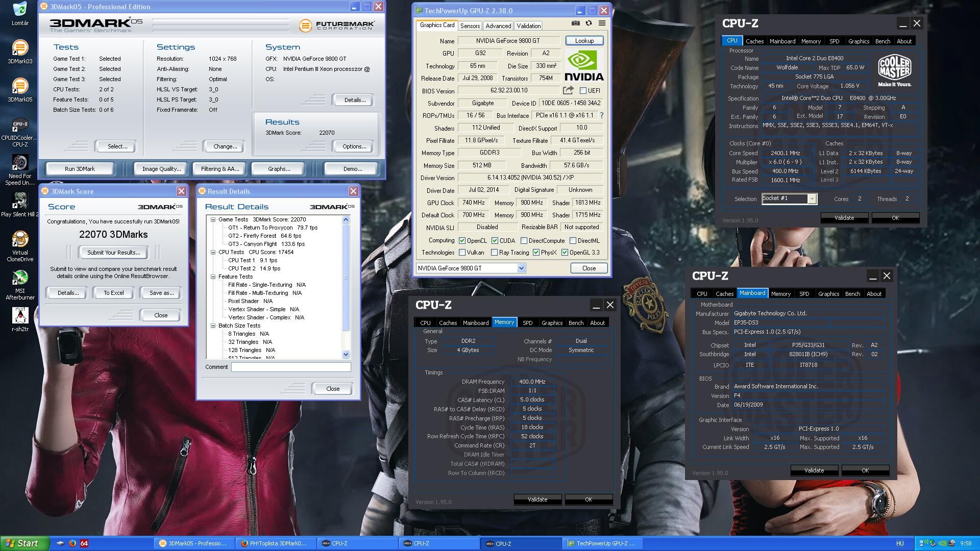This screenshot has height=551, width=980.
Task: Click the Comment input field
Action: pos(291,367)
